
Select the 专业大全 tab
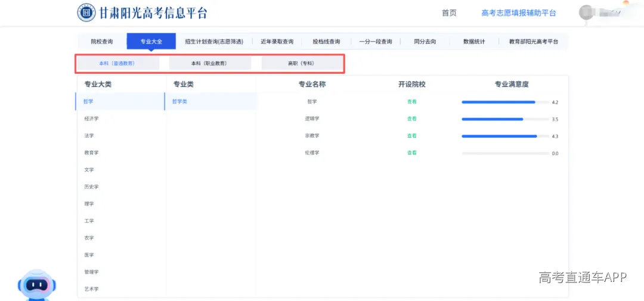pyautogui.click(x=151, y=42)
